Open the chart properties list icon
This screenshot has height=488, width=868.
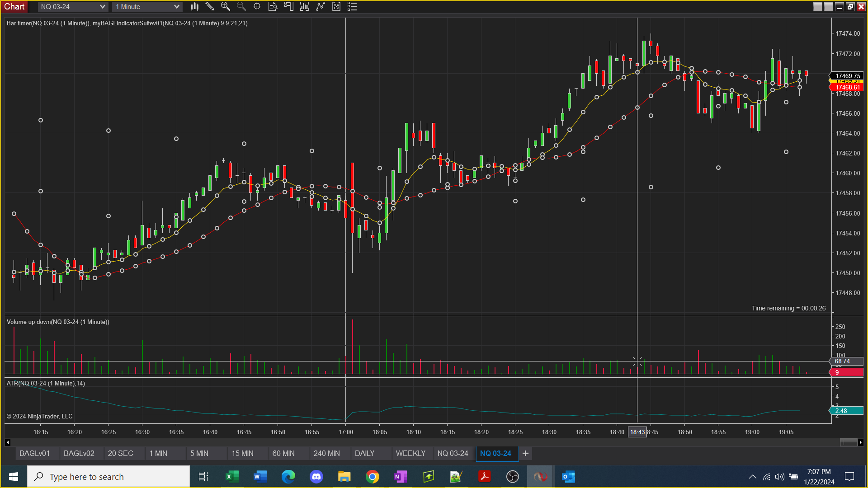tap(352, 6)
